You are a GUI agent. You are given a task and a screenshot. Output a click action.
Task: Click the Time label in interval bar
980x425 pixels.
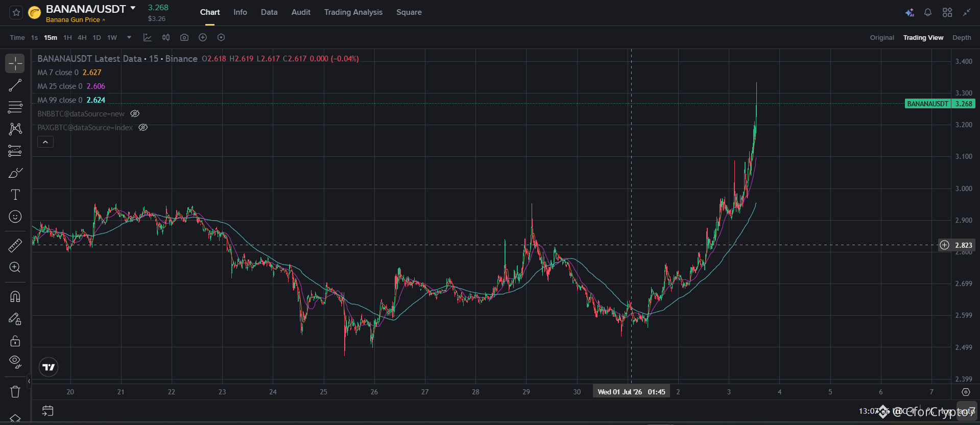(17, 38)
